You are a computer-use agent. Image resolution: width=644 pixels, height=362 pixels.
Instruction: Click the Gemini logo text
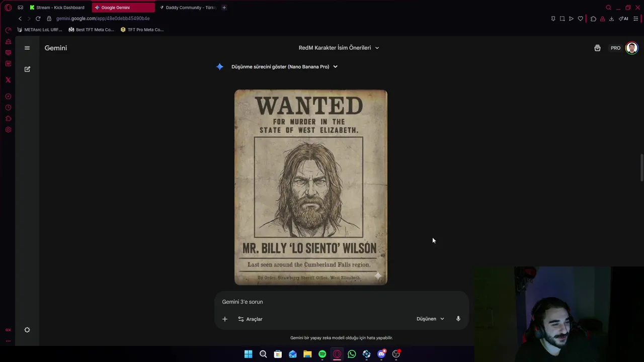tap(56, 48)
